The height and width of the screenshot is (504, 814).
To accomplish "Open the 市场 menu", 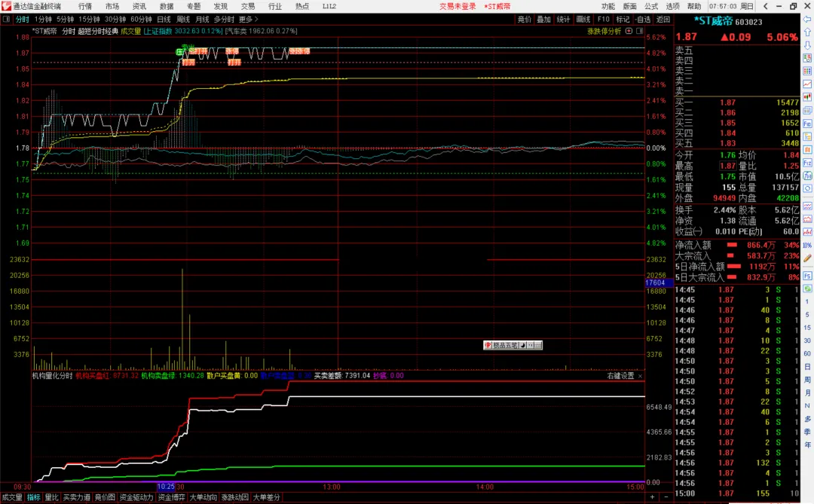I will (x=112, y=6).
